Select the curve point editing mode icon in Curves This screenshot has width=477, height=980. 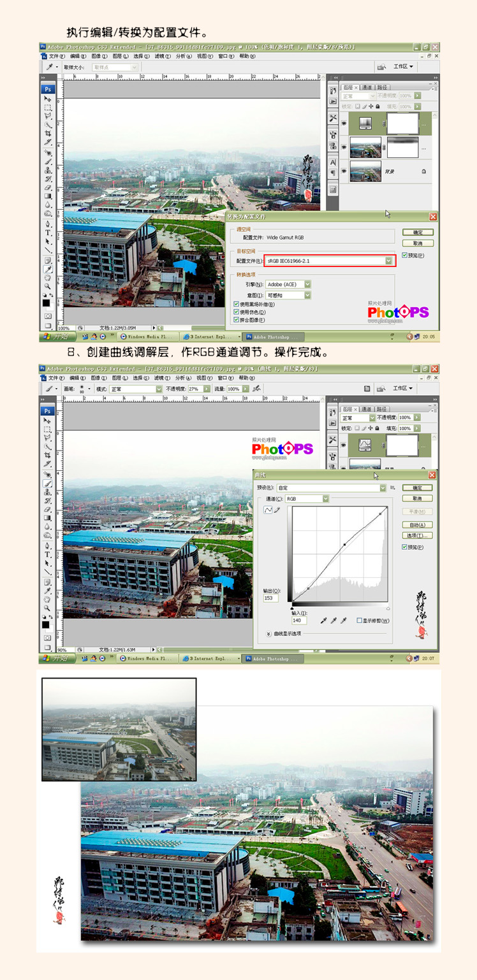pyautogui.click(x=268, y=510)
